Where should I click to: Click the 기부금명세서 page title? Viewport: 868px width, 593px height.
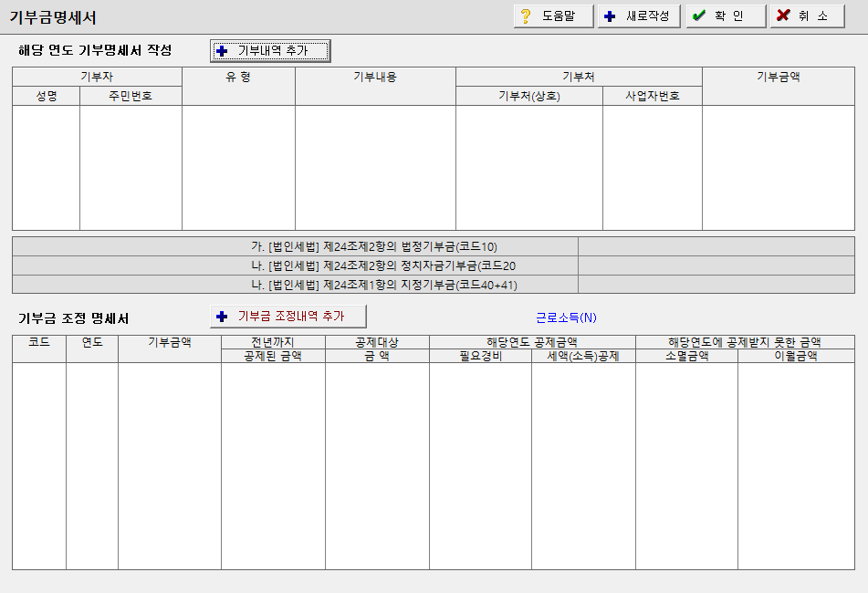pos(53,17)
